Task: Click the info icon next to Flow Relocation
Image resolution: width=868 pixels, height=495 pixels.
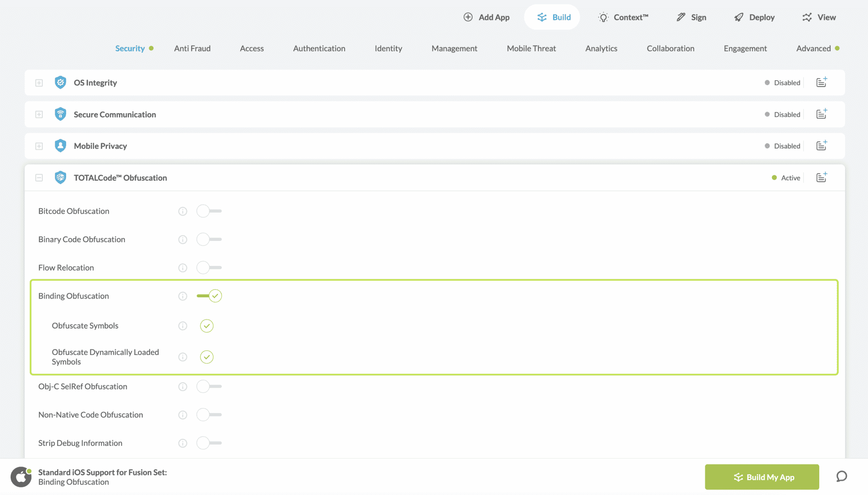Action: click(x=183, y=268)
